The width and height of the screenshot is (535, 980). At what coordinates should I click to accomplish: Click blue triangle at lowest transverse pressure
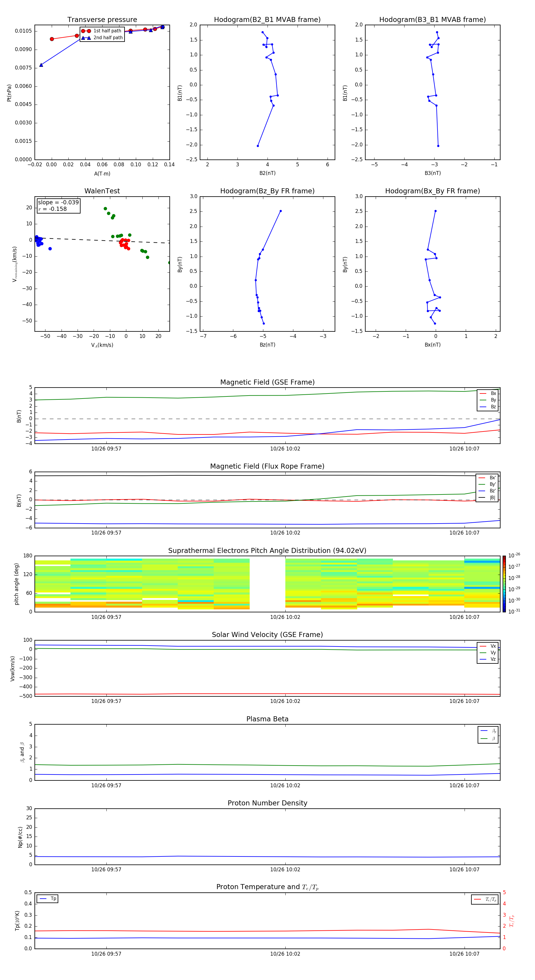pyautogui.click(x=41, y=65)
